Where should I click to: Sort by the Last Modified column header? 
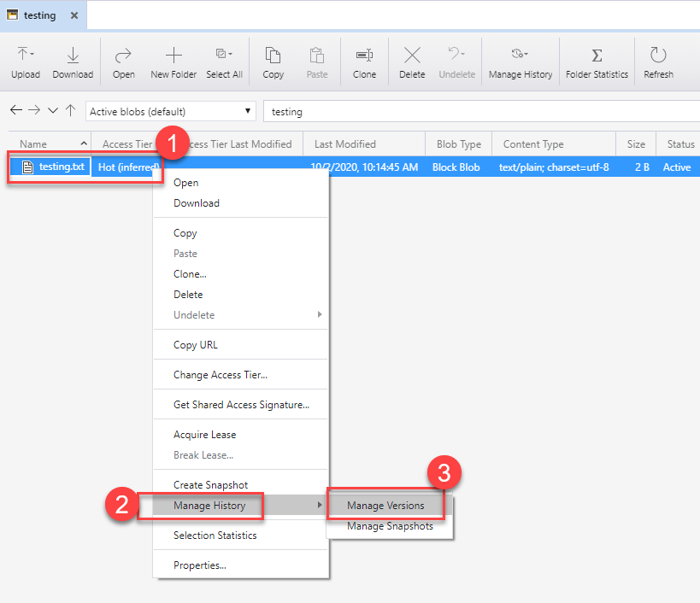[345, 144]
